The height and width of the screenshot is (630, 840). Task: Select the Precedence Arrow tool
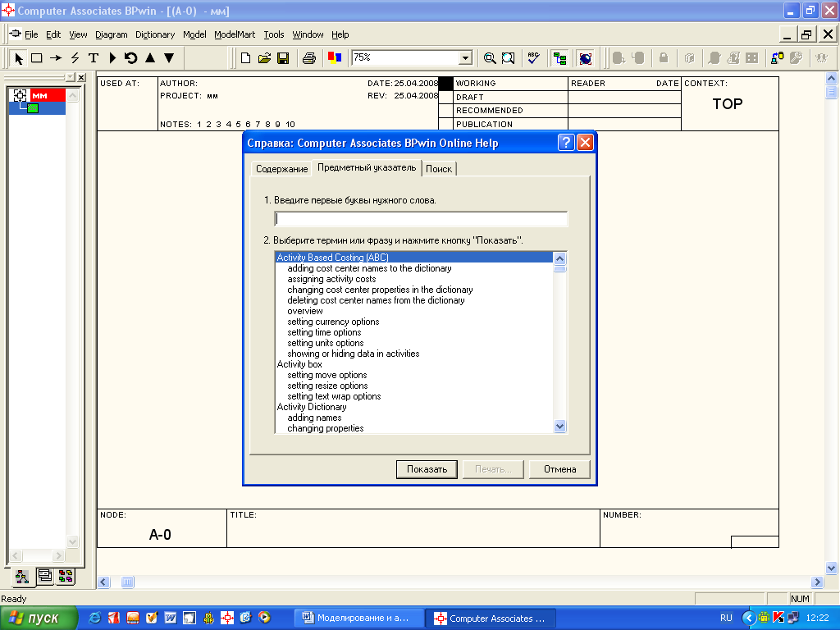[x=56, y=58]
